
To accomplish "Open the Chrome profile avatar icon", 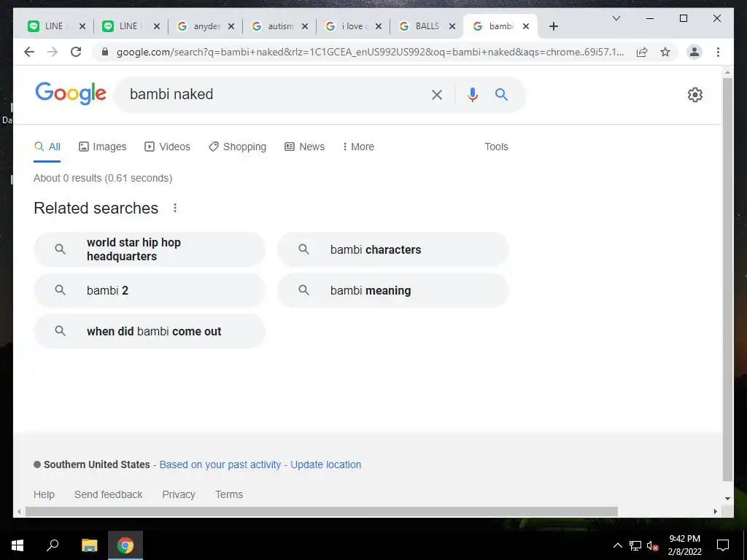I will pos(694,52).
